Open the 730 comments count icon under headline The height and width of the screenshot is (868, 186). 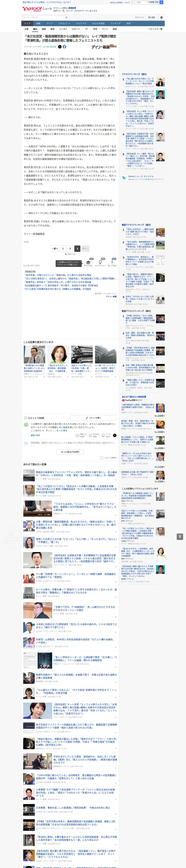point(46,47)
